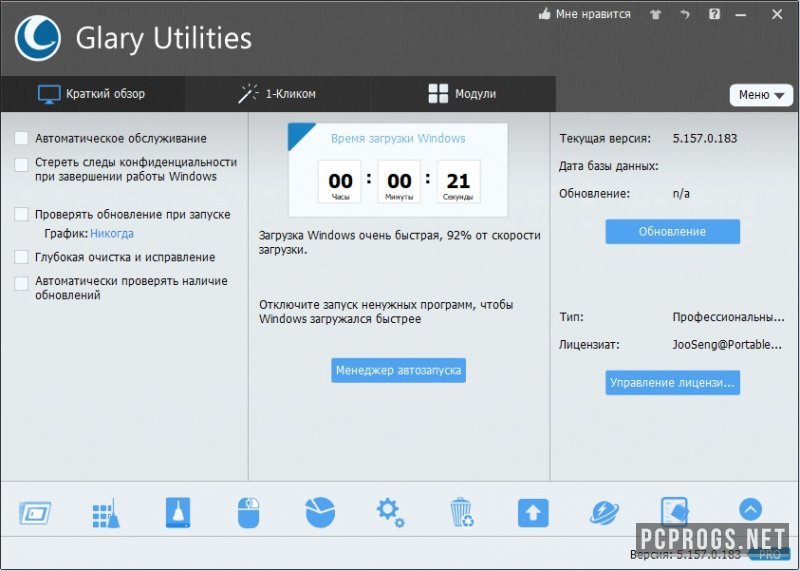This screenshot has width=800, height=571.
Task: Open the Browser Assistant planet icon
Action: 604,513
